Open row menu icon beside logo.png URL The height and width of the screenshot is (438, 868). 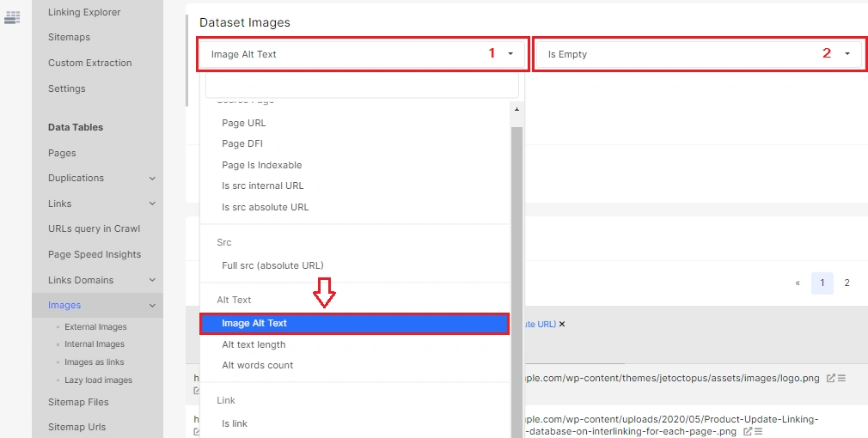(x=841, y=378)
